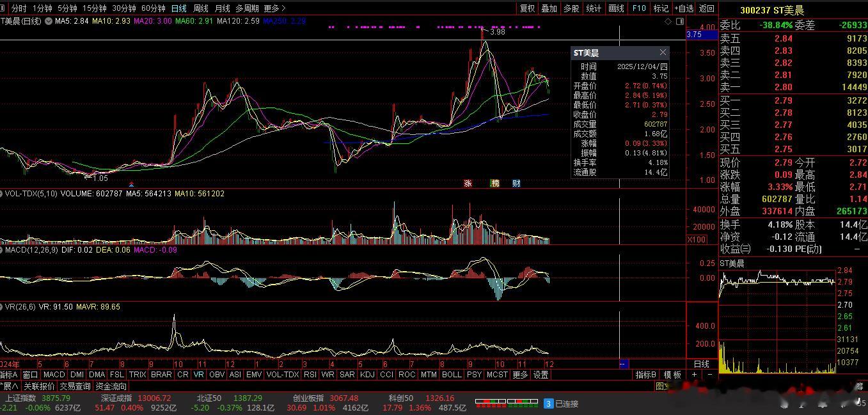This screenshot has width=868, height=415.
Task: Click the MA20 magenta legend label
Action: point(159,21)
